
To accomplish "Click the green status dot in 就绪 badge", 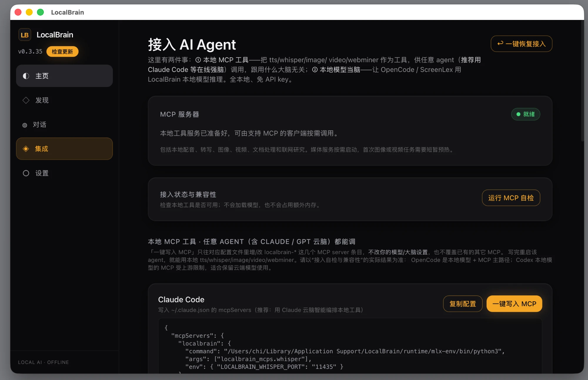I will click(x=518, y=114).
